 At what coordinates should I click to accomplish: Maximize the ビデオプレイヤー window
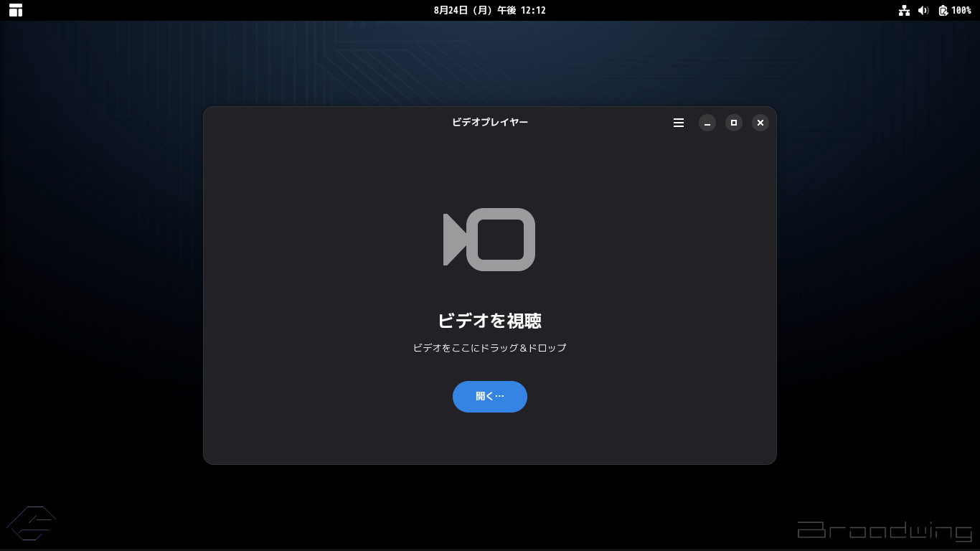(734, 123)
